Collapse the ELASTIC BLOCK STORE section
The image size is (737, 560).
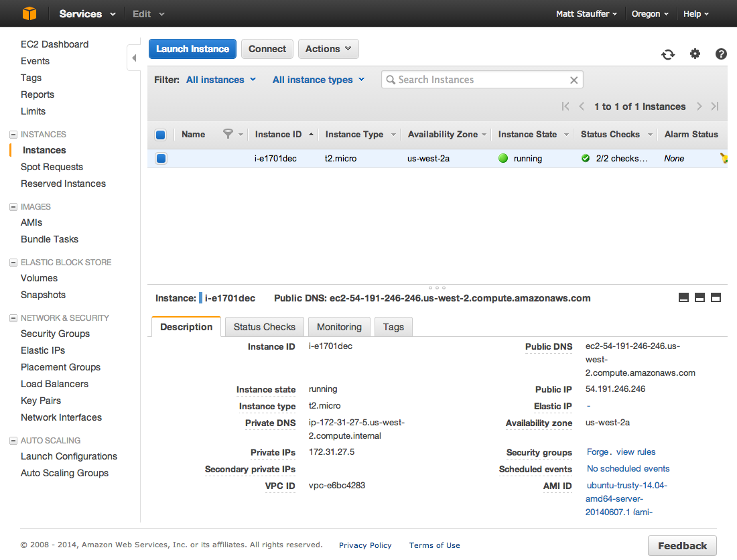point(13,262)
